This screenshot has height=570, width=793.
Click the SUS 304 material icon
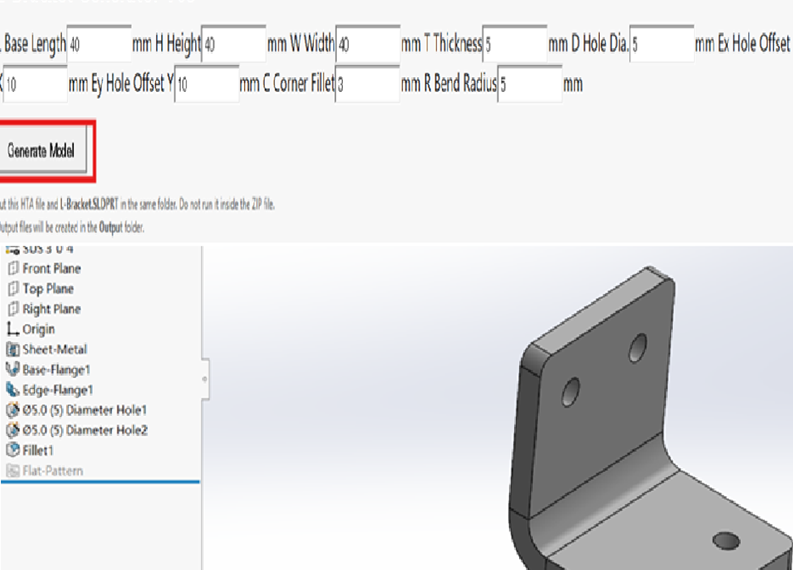point(13,249)
